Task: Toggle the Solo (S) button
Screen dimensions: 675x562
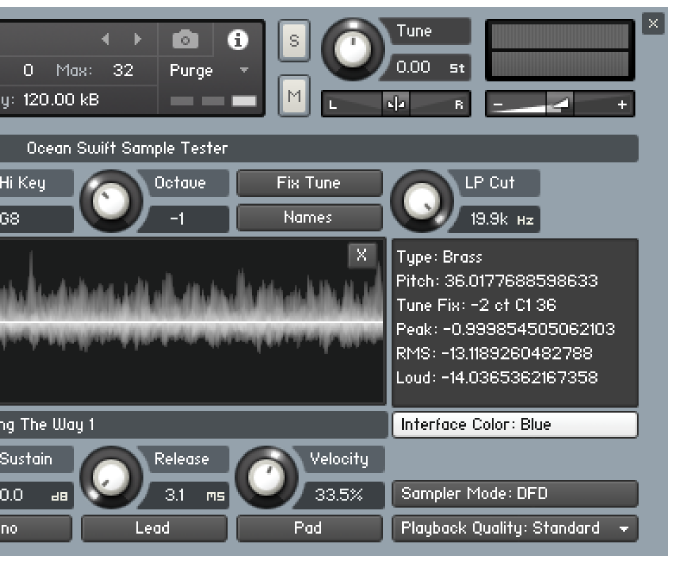Action: [294, 41]
